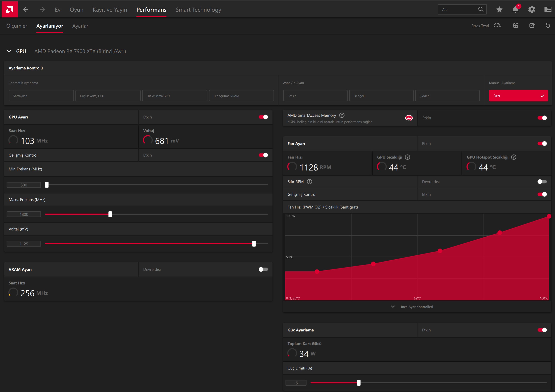Viewport: 555px width, 392px height.
Task: Disable the GPU Ayarı toggle
Action: 263,117
